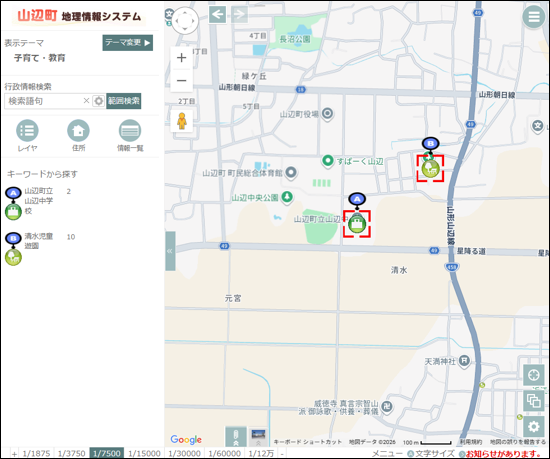Click the current location crosshair button

(x=534, y=375)
